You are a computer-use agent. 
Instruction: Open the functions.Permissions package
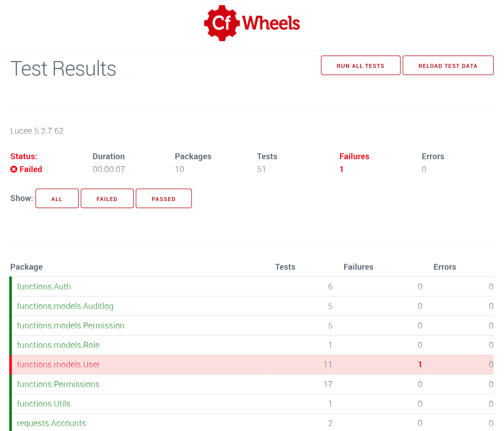58,384
